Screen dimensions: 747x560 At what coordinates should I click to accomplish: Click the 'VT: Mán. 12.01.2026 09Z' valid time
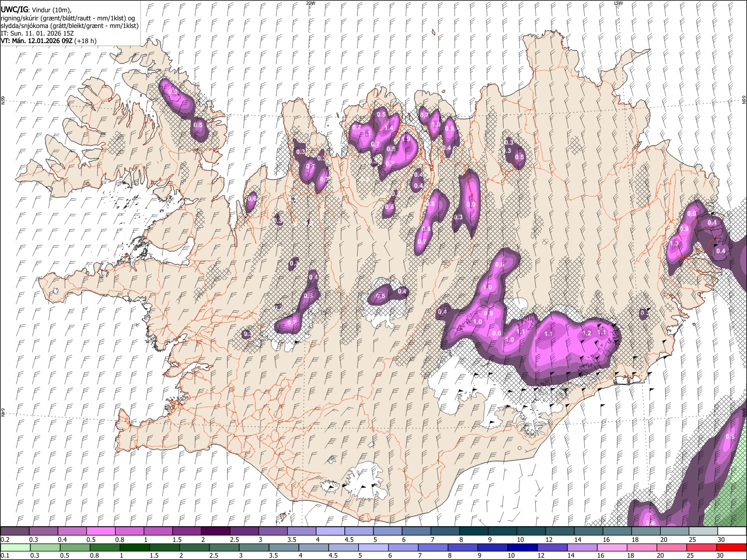tap(36, 41)
